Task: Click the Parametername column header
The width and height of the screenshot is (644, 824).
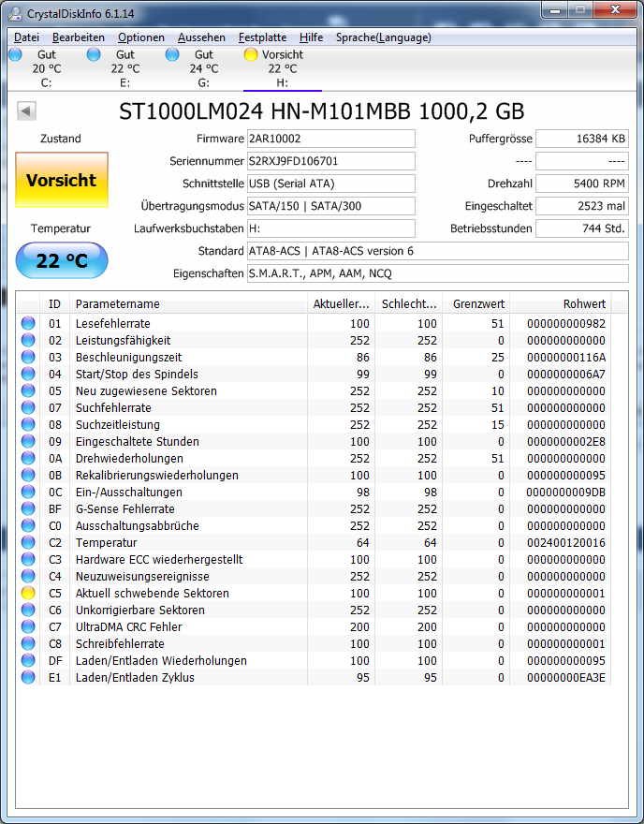Action: [x=188, y=303]
